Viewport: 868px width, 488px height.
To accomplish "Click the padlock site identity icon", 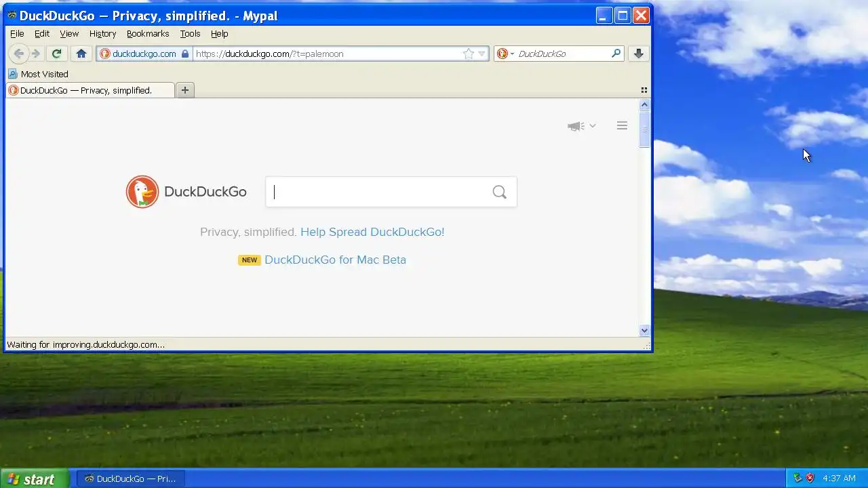I will pyautogui.click(x=185, y=54).
